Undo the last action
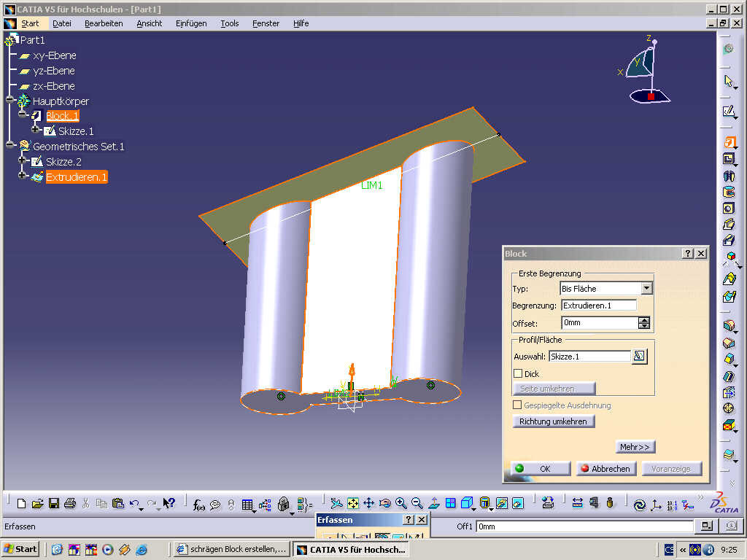747x560 pixels. (x=134, y=503)
